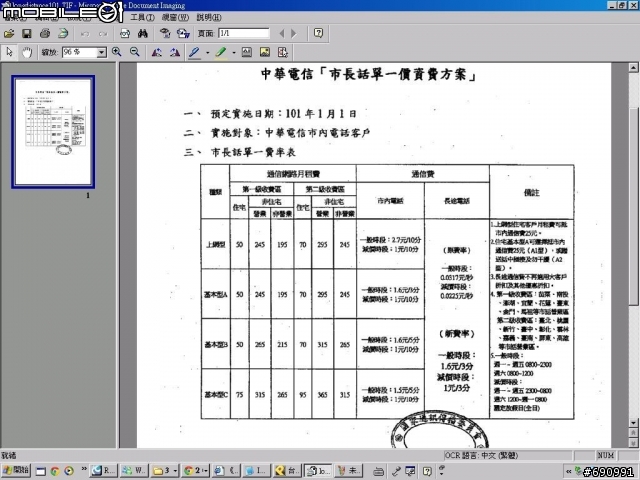This screenshot has width=640, height=480.
Task: Switch to the '台..' taskbar window
Action: pyautogui.click(x=287, y=471)
